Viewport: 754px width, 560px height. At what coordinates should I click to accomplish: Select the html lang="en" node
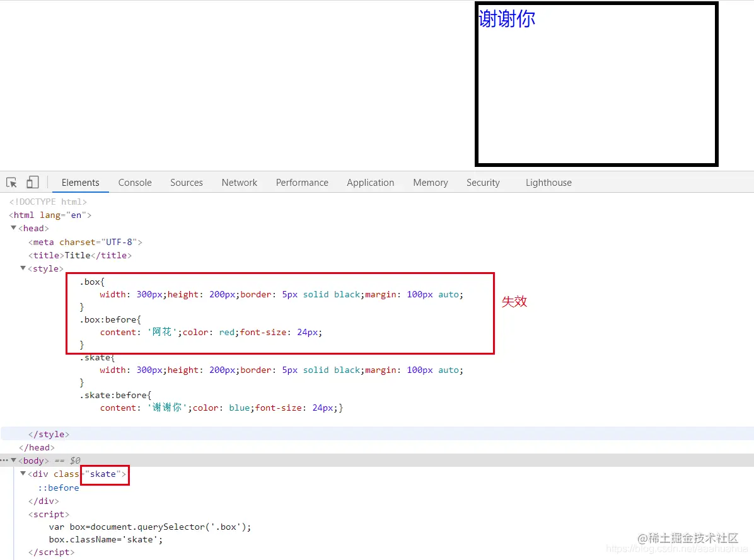tap(50, 215)
